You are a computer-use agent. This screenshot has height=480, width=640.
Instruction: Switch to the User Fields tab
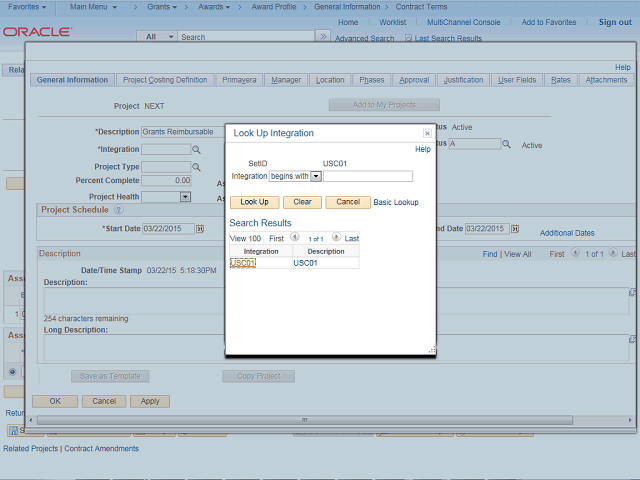(x=517, y=80)
